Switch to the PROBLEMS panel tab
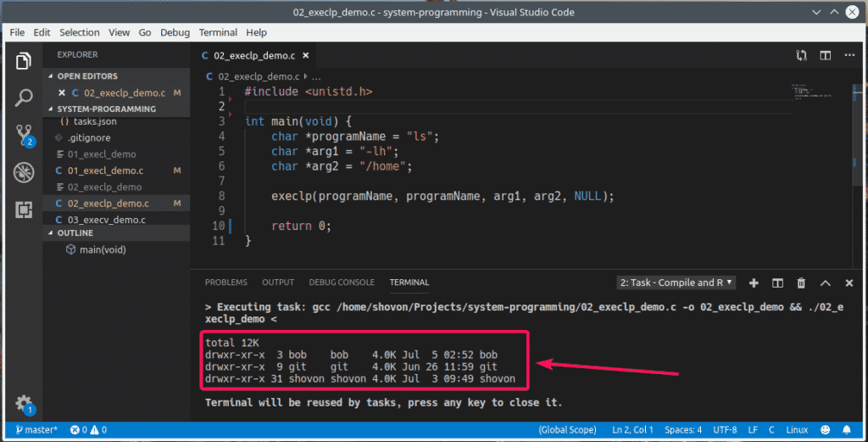868x442 pixels. coord(226,283)
